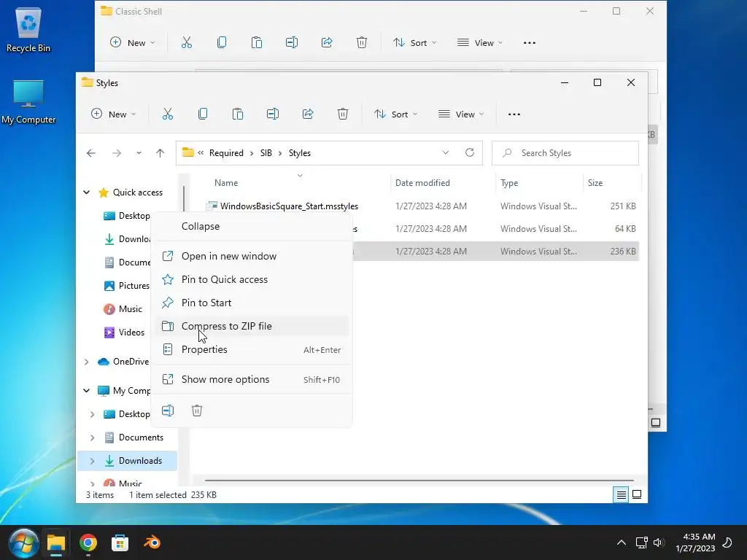The height and width of the screenshot is (560, 747).
Task: Open View dropdown in Styles window
Action: pyautogui.click(x=461, y=114)
